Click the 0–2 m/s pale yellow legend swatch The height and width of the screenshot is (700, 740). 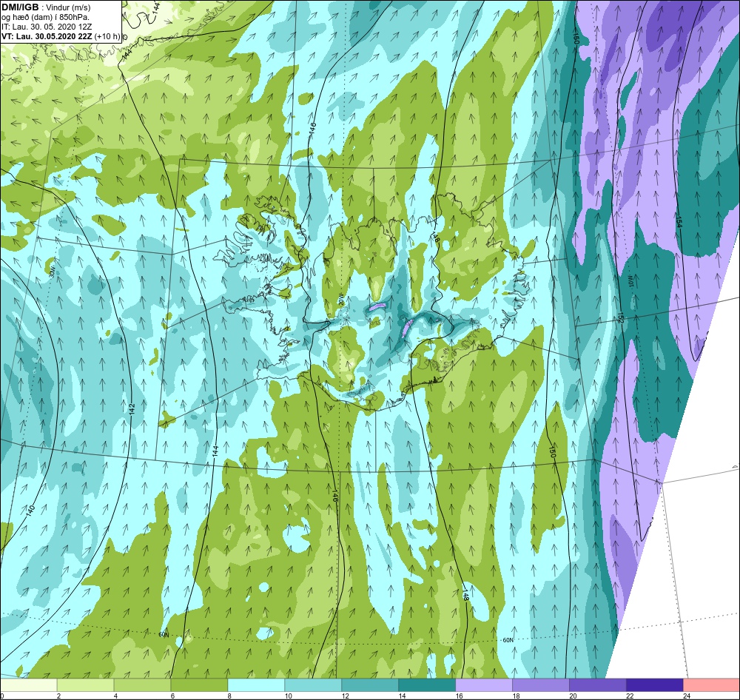[28, 685]
